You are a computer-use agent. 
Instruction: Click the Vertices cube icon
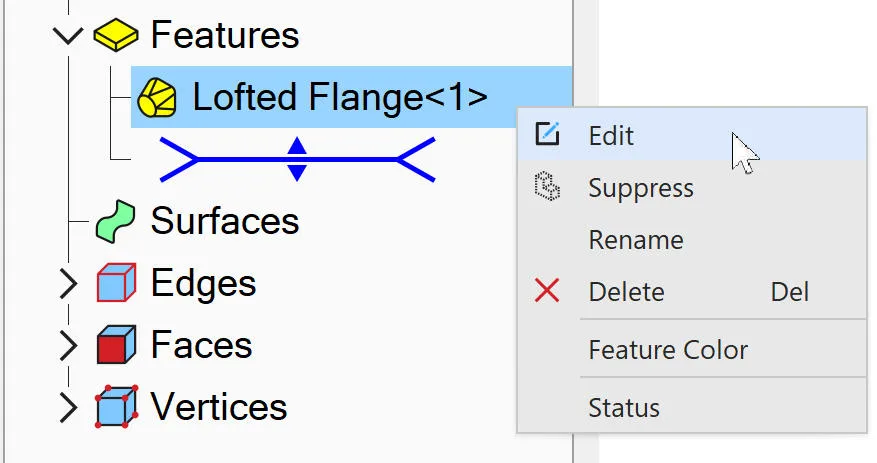(x=116, y=407)
